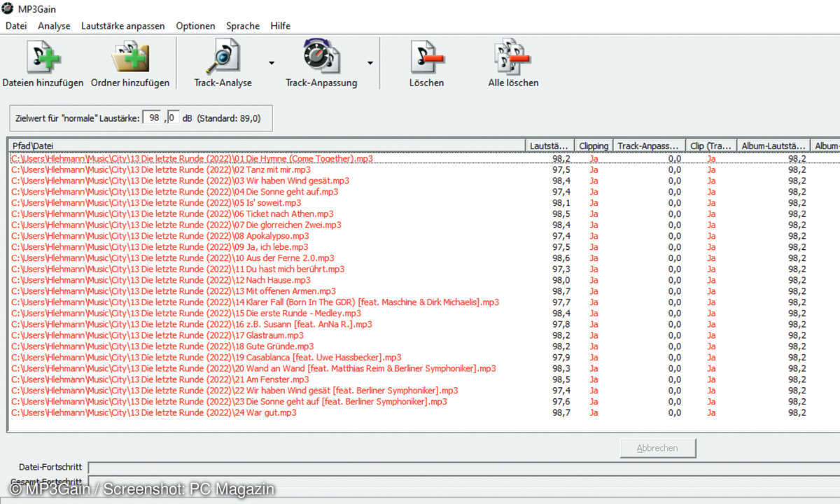Click the Alle löschen toolbar icon
The height and width of the screenshot is (504, 840).
[x=512, y=57]
